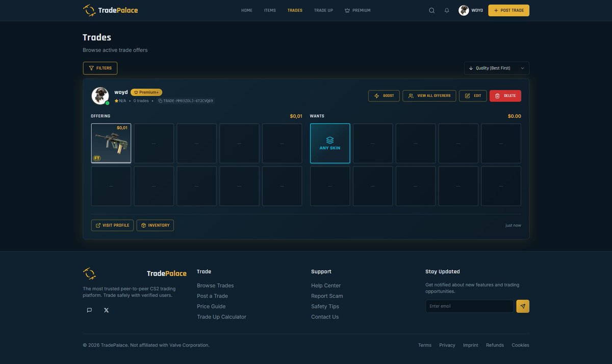Select the offered rifle skin thumbnail
The width and height of the screenshot is (612, 364).
tap(111, 143)
